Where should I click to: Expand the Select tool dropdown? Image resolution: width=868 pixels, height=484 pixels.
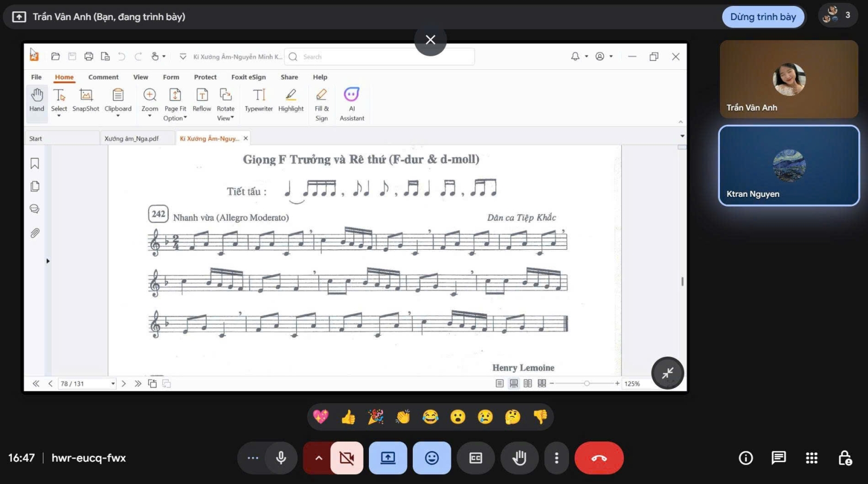[59, 115]
